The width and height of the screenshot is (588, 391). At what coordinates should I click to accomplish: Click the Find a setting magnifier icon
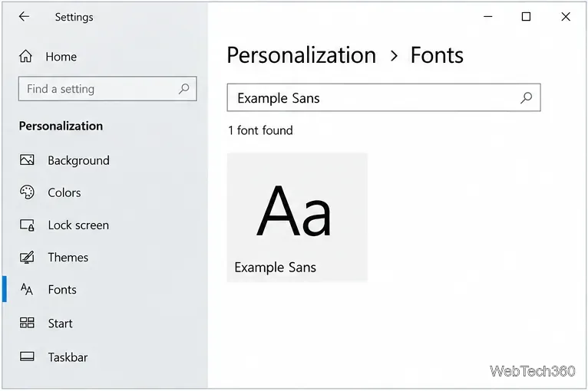(x=183, y=89)
